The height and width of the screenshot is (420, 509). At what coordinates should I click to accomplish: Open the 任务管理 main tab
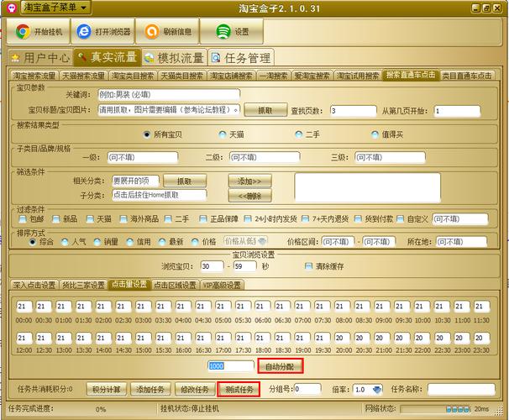click(x=241, y=58)
